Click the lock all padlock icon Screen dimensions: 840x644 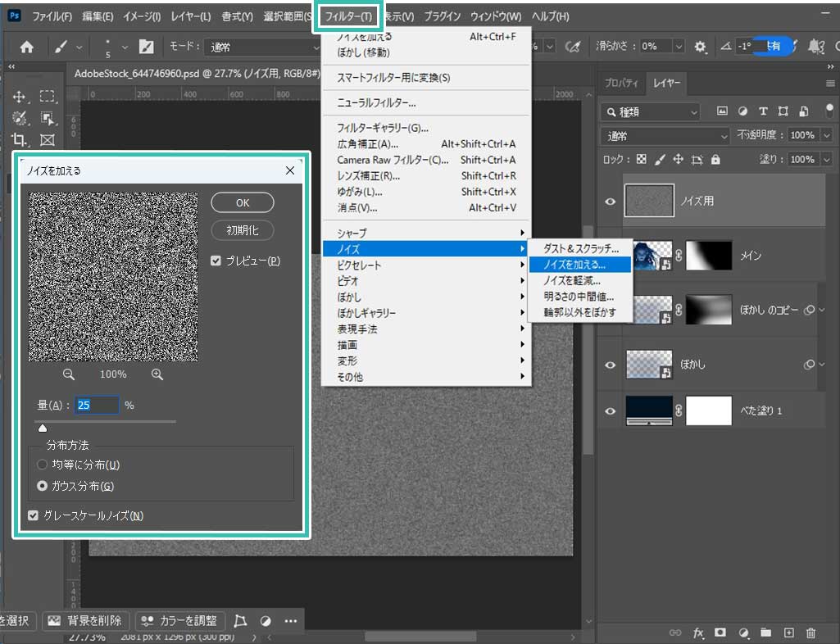(x=715, y=160)
